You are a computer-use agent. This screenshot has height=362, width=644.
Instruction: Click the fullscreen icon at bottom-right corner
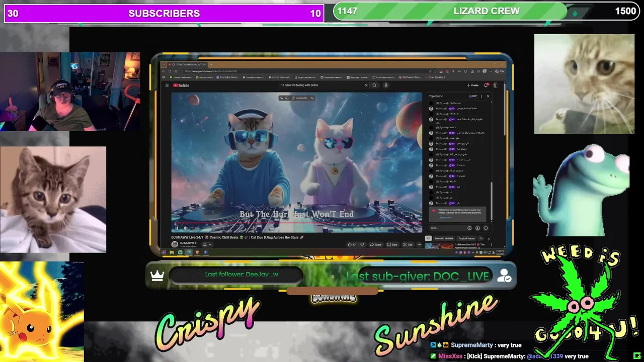(x=637, y=356)
